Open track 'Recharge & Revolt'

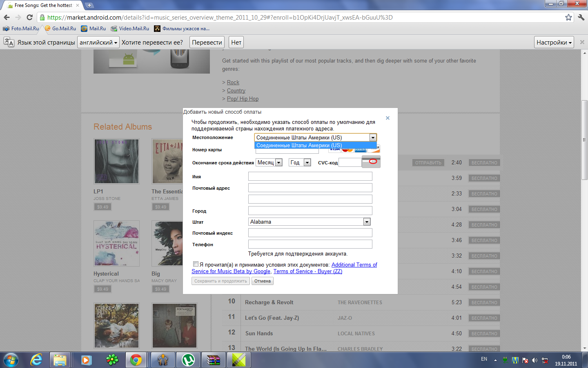[269, 303]
